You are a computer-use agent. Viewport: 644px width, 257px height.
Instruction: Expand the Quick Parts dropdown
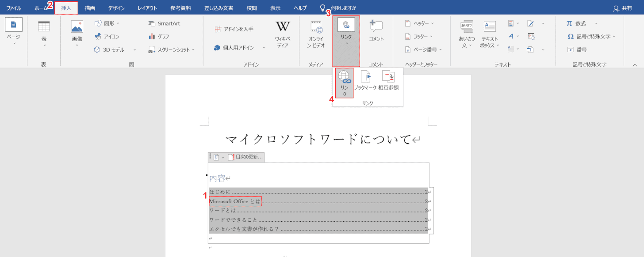[x=517, y=23]
